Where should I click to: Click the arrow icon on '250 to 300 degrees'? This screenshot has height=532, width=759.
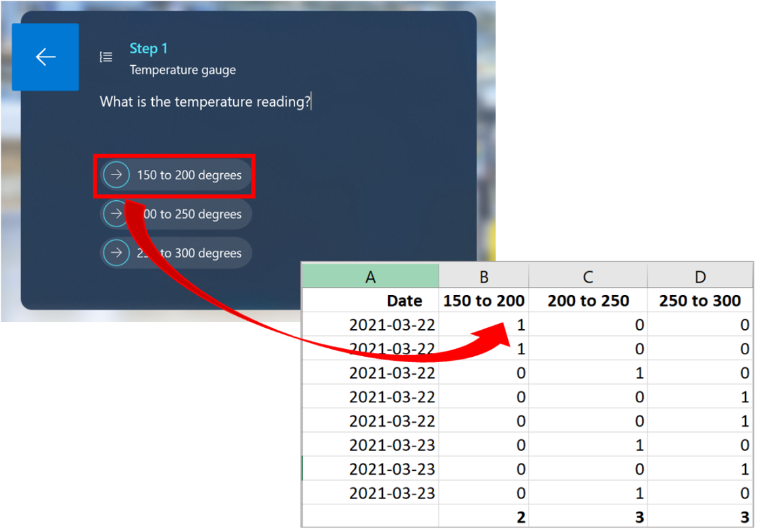tap(116, 253)
